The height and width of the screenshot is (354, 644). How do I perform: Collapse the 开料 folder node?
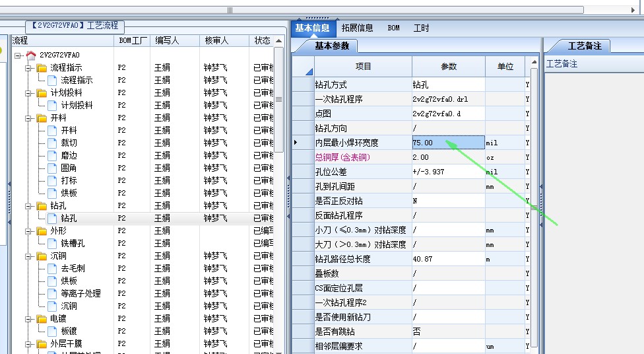pyautogui.click(x=28, y=118)
